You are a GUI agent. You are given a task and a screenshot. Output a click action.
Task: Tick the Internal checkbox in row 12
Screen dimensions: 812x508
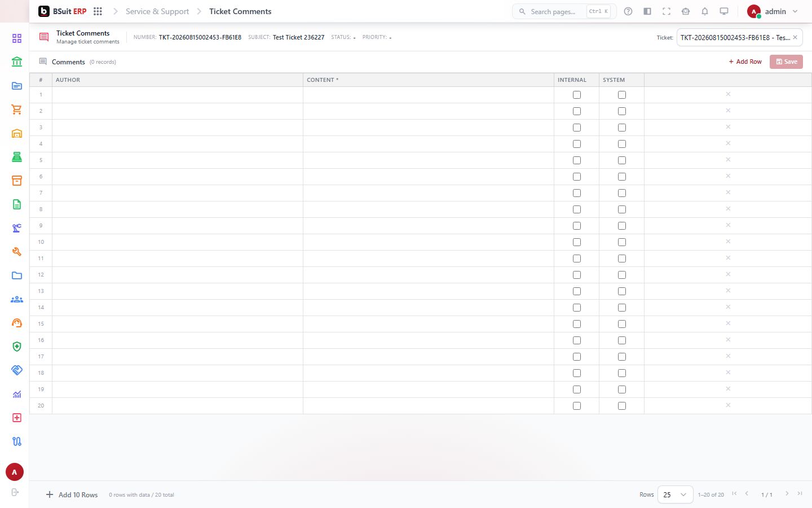click(x=576, y=275)
